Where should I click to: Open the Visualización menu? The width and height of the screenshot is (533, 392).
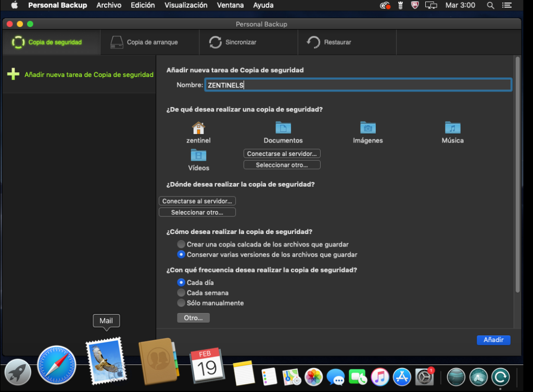coord(186,5)
